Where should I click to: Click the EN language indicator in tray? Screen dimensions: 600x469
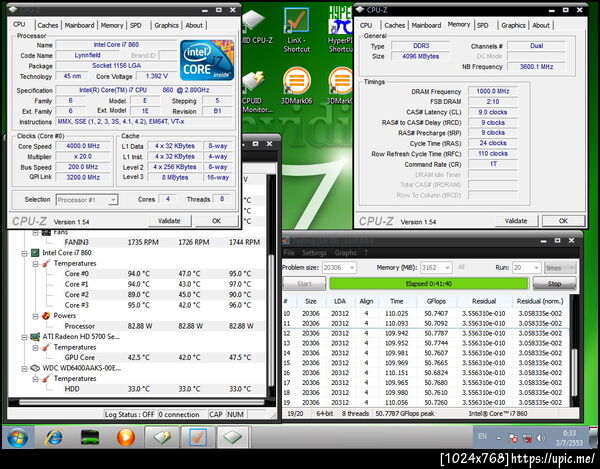tap(483, 436)
